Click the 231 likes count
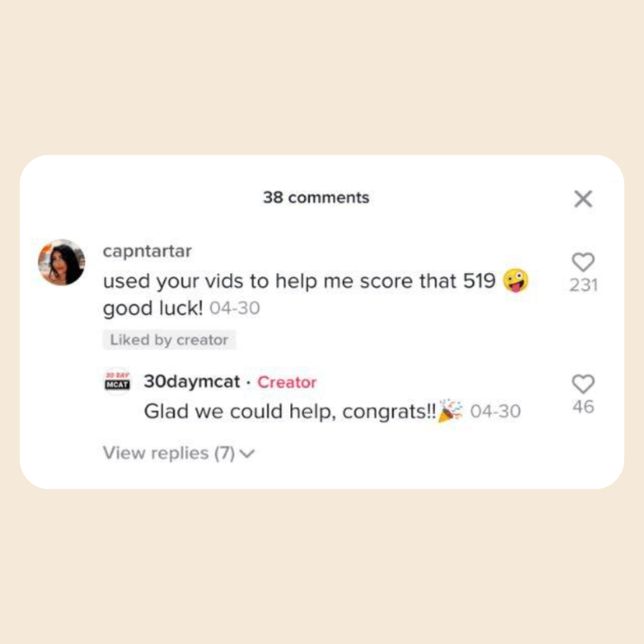Image resolution: width=644 pixels, height=644 pixels. (x=583, y=285)
